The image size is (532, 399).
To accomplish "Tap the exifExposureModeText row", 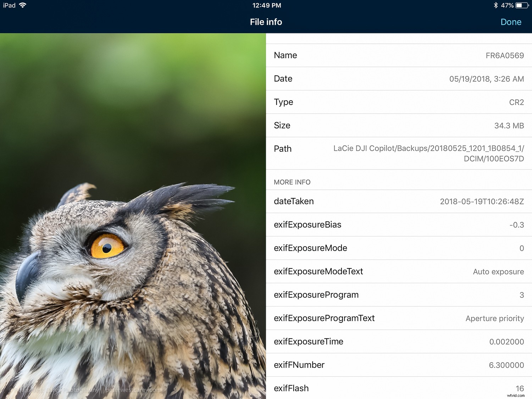I will (399, 272).
